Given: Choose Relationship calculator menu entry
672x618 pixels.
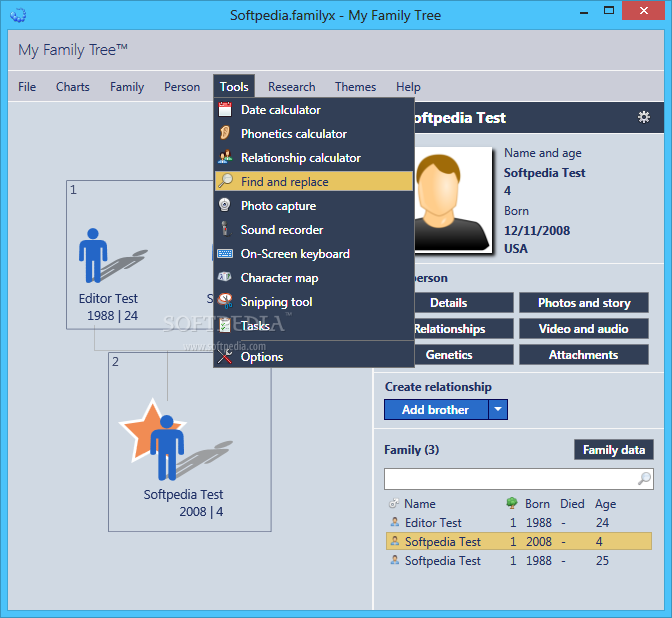Looking at the screenshot, I should tap(314, 158).
